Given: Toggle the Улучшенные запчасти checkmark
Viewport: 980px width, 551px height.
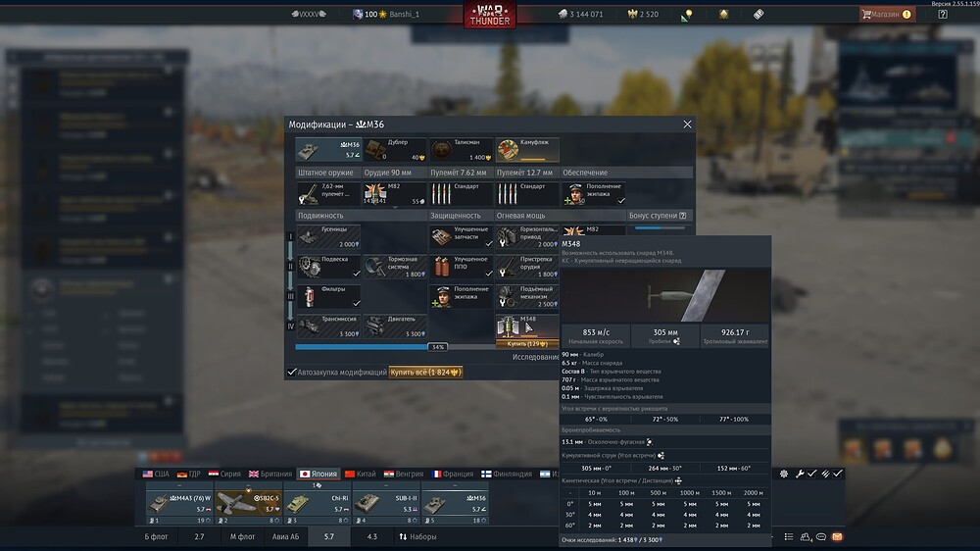Looking at the screenshot, I should 489,243.
